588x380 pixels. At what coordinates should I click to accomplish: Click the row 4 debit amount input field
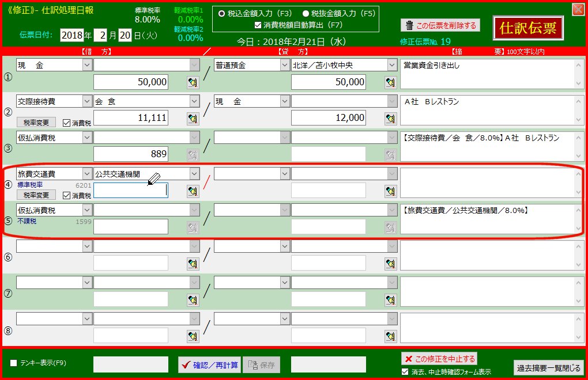(131, 191)
